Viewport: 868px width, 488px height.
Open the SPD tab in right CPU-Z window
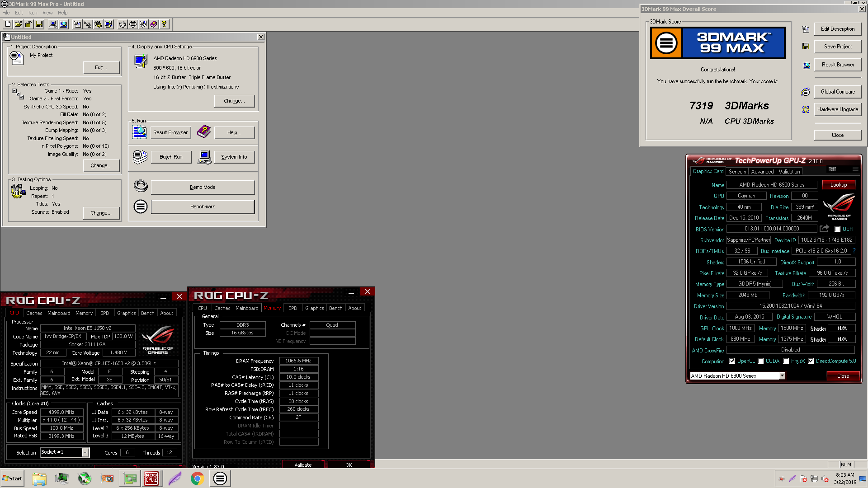click(293, 308)
